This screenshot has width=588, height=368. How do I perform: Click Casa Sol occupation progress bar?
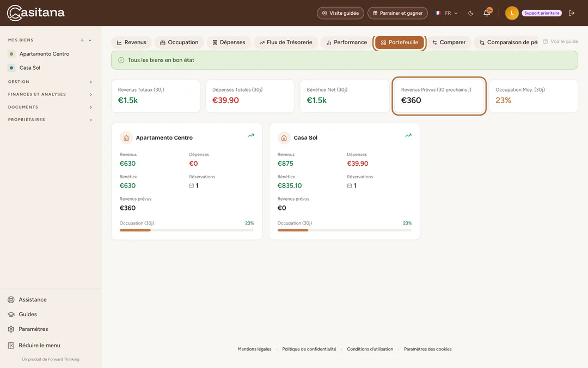[x=345, y=230]
